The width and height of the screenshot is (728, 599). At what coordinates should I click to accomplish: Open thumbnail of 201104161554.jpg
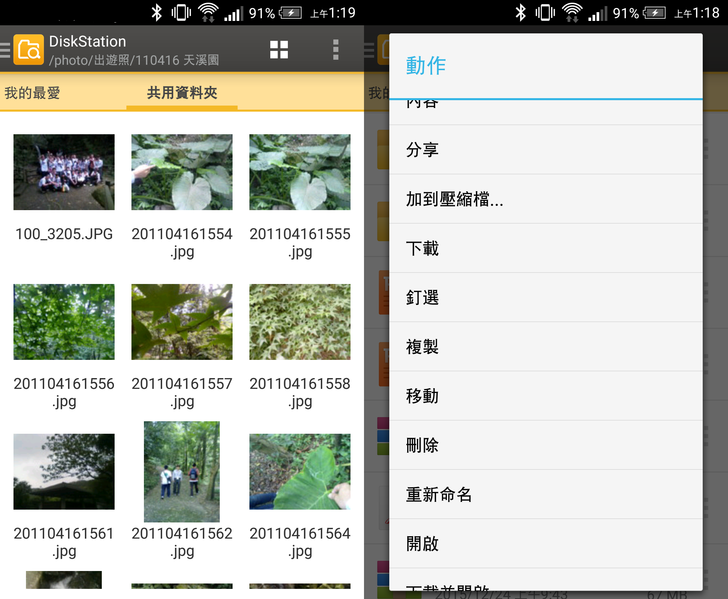tap(182, 172)
